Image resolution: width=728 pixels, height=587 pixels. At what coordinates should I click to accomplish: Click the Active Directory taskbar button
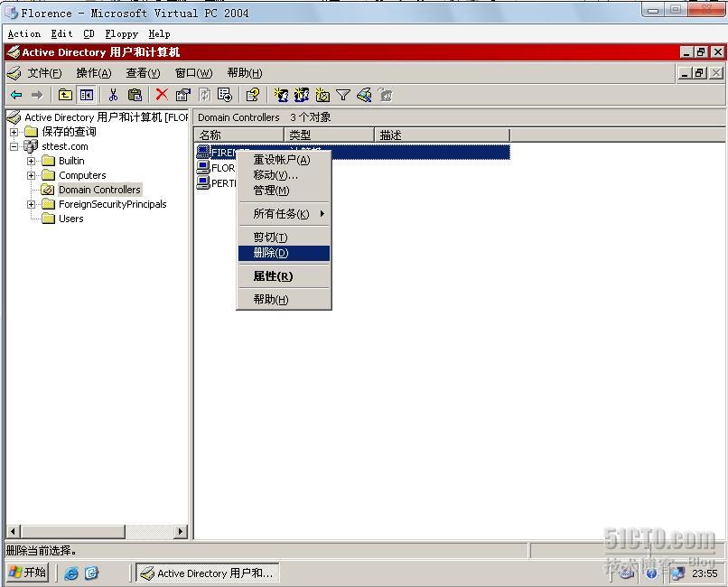point(208,573)
